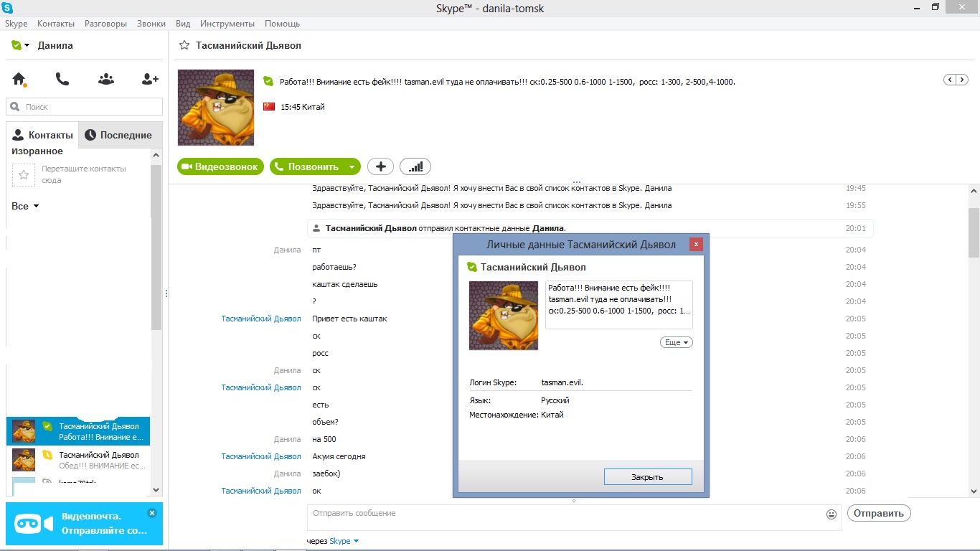Viewport: 980px width, 551px height.
Task: Add a new contact icon
Action: click(x=150, y=79)
